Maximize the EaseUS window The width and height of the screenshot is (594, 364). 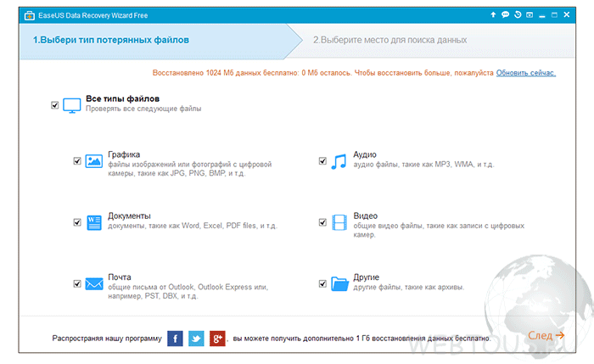click(554, 14)
